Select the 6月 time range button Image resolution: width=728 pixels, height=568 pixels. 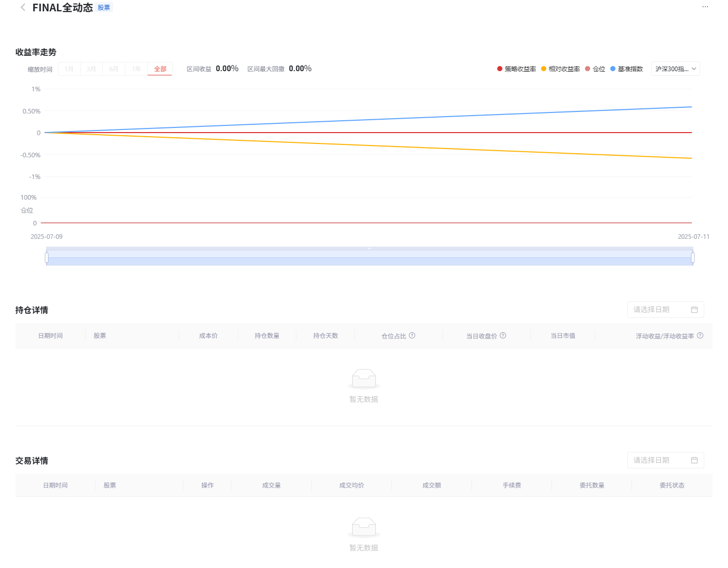point(114,69)
